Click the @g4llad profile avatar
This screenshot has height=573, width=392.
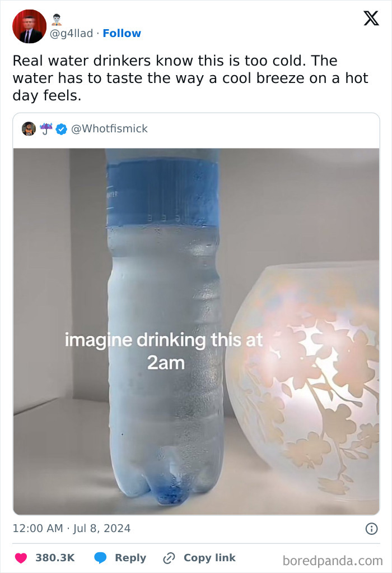pyautogui.click(x=29, y=26)
